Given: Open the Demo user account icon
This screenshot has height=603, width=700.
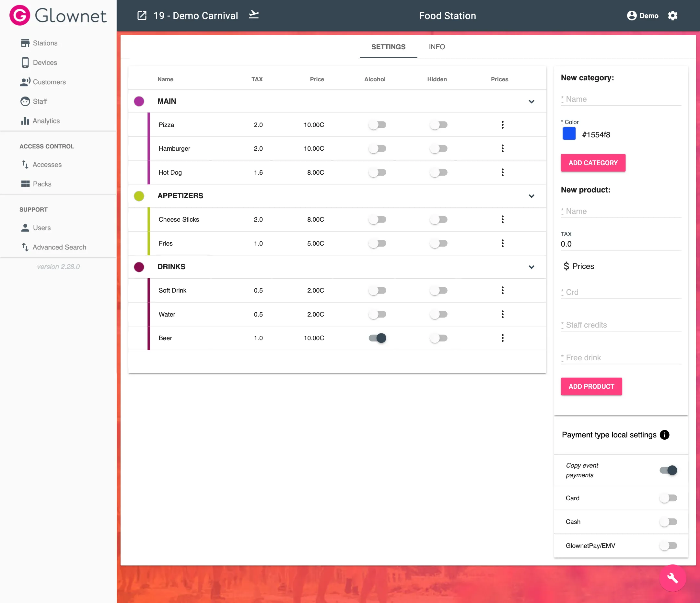Looking at the screenshot, I should coord(631,16).
